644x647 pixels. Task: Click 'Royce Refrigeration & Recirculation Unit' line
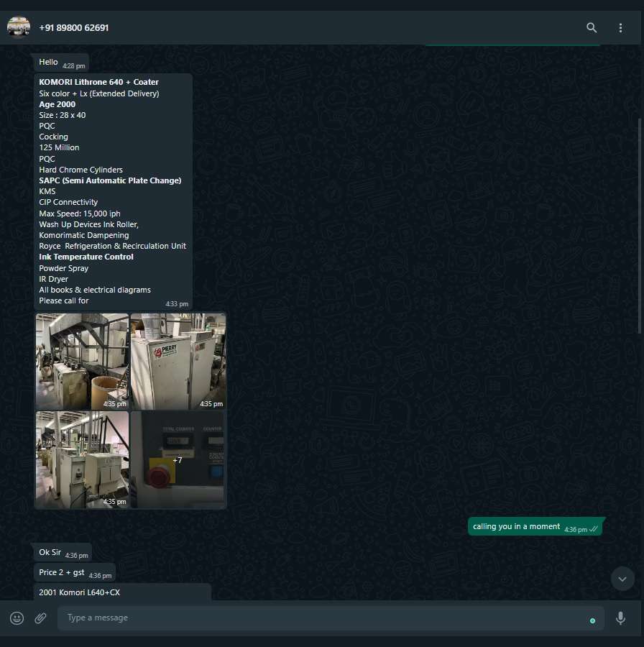pos(112,246)
